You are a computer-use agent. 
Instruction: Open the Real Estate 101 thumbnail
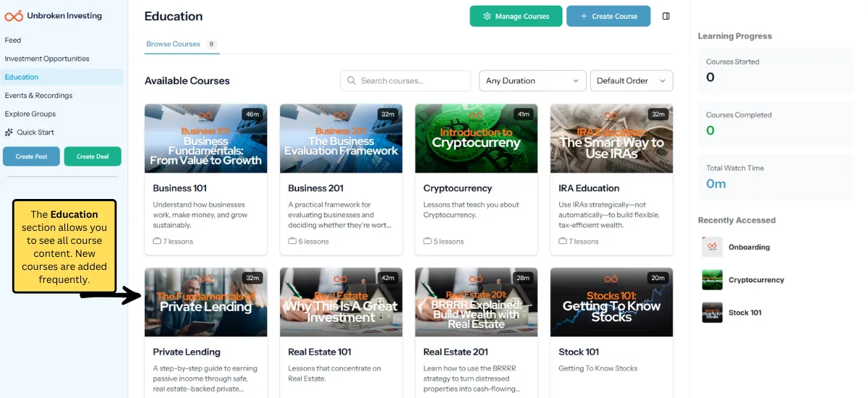pyautogui.click(x=341, y=302)
